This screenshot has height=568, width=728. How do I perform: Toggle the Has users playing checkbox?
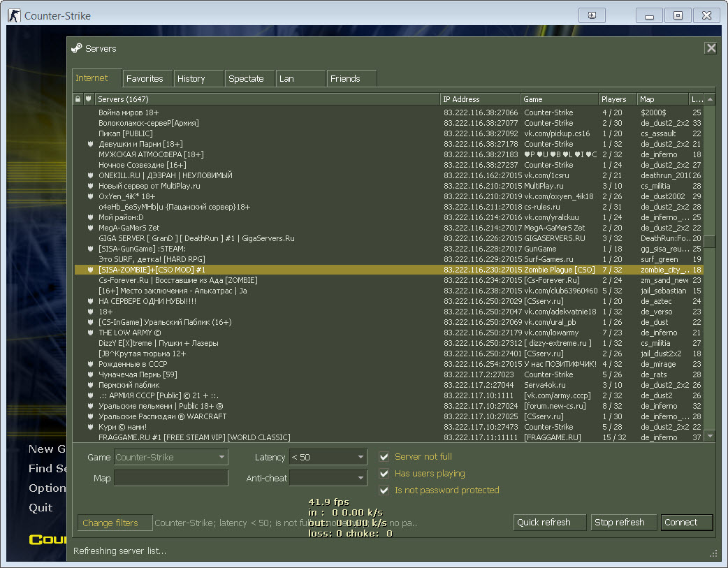384,474
